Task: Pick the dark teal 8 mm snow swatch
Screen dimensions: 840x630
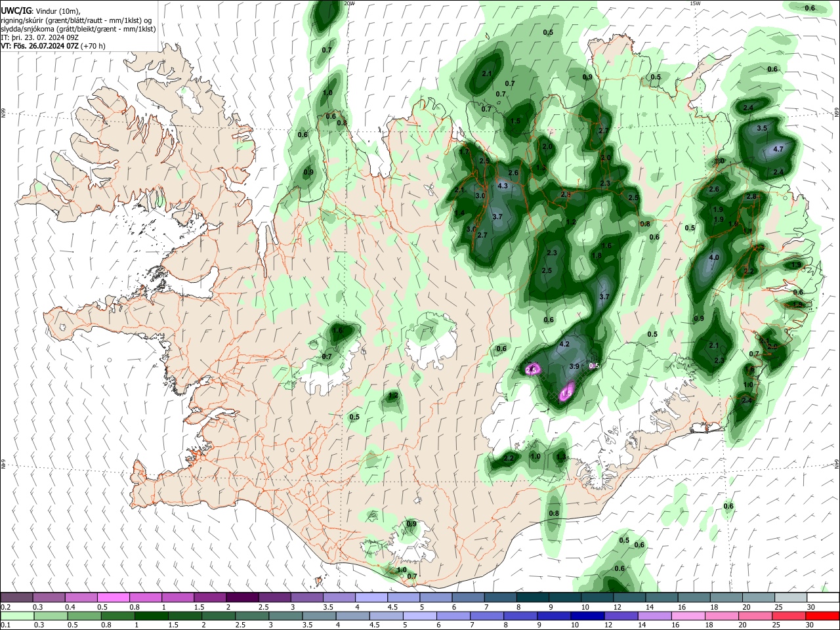Action: pos(532,598)
